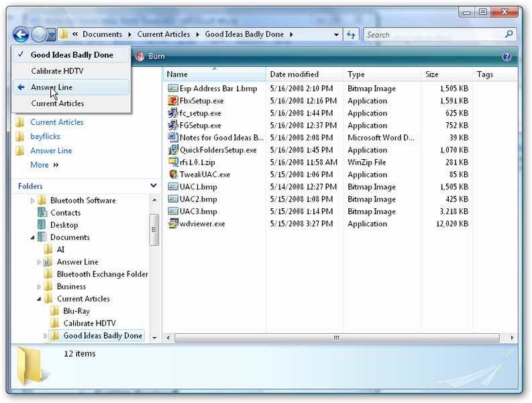The width and height of the screenshot is (532, 403).
Task: Select FGSetup.exe file icon
Action: [x=173, y=125]
